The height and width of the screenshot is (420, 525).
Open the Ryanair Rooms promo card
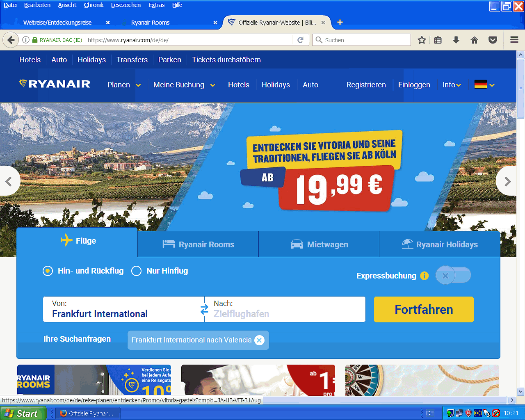tap(94, 380)
